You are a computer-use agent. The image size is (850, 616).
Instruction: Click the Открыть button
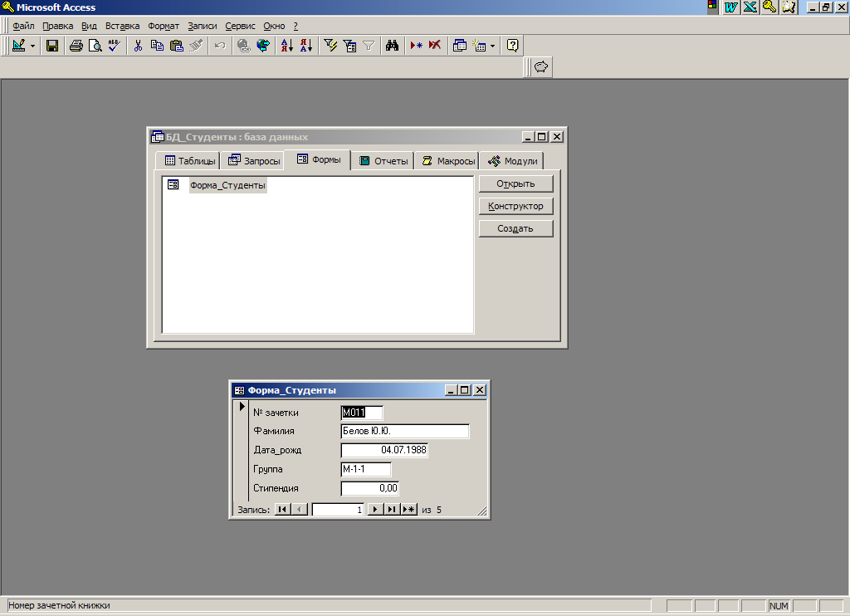(515, 183)
